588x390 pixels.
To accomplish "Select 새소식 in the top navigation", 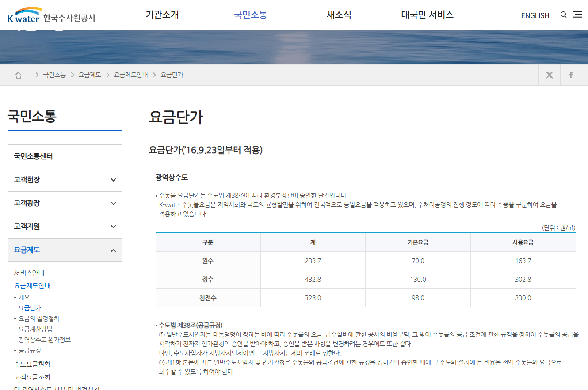I will click(339, 15).
